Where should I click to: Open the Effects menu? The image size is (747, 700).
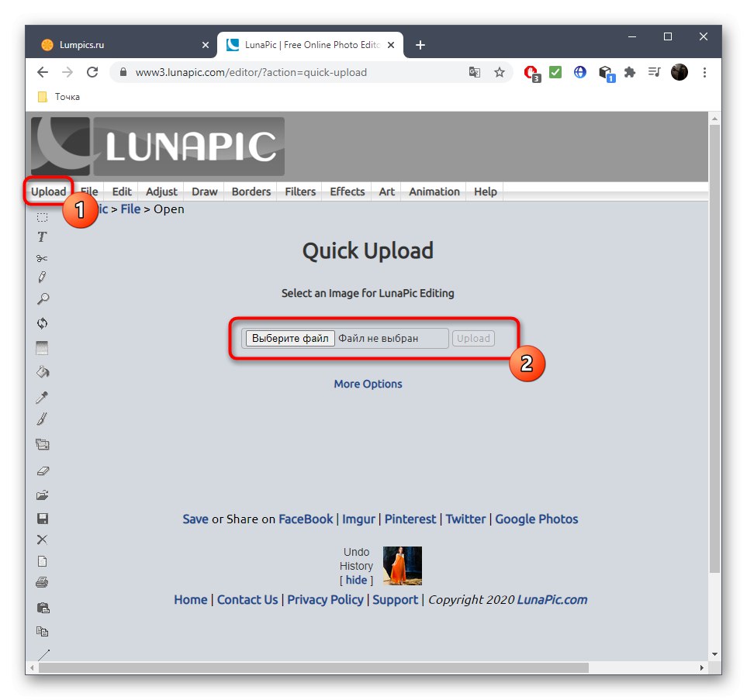[x=348, y=191]
